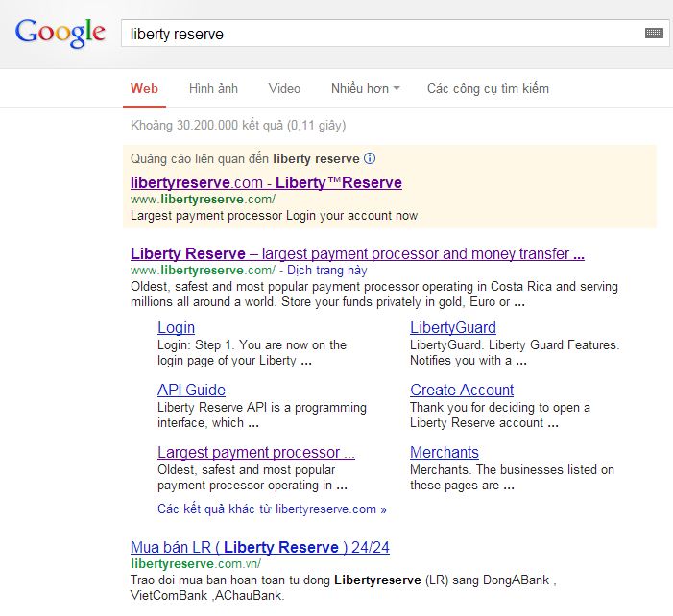This screenshot has width=673, height=616.
Task: Click the result count text Khoảng 30.200.000 kết quả
Action: [238, 126]
